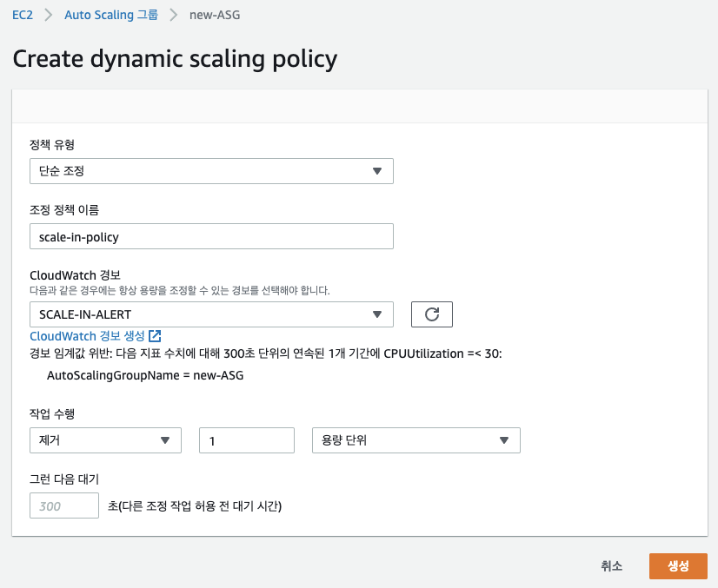Open the 용량 단위 dropdown
The height and width of the screenshot is (588, 718).
pos(416,440)
